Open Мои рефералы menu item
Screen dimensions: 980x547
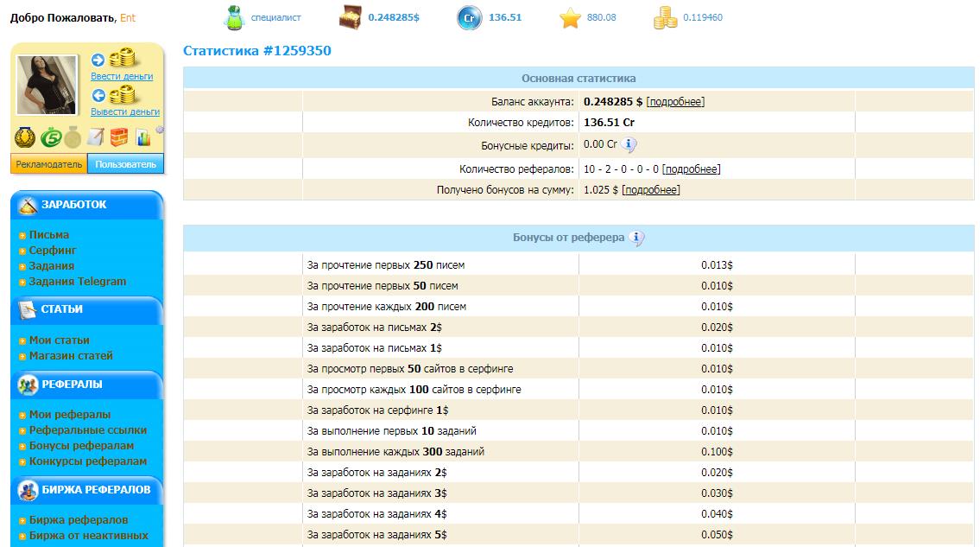point(69,415)
